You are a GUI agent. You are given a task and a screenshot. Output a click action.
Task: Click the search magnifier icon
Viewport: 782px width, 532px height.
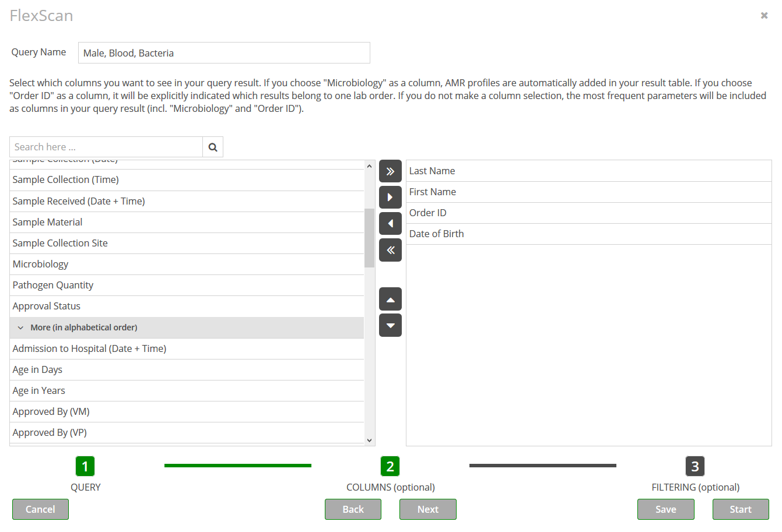(x=213, y=147)
